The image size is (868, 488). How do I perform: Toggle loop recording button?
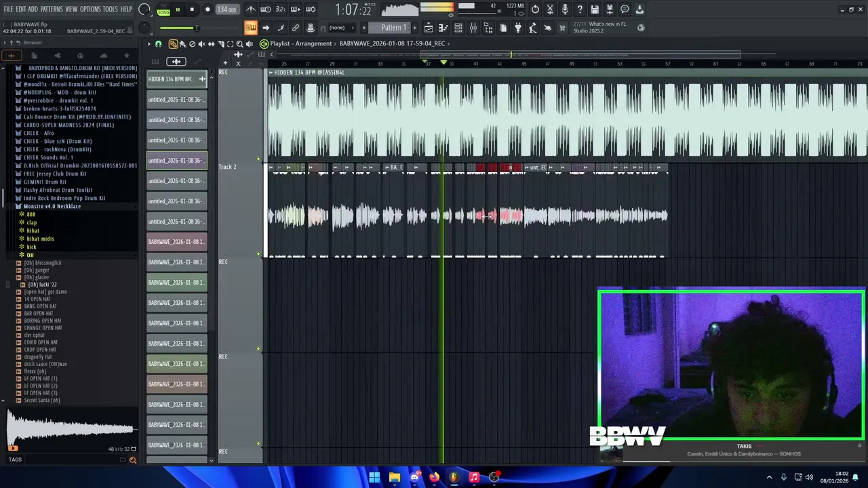311,9
